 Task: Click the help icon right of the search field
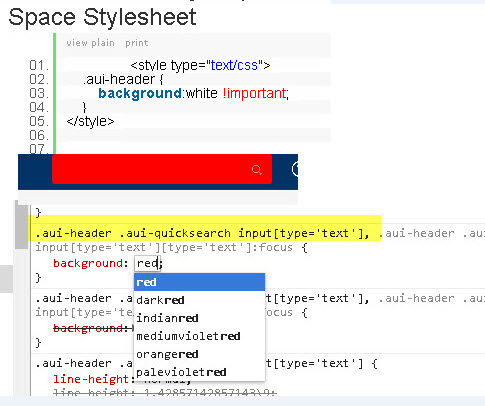tap(295, 169)
